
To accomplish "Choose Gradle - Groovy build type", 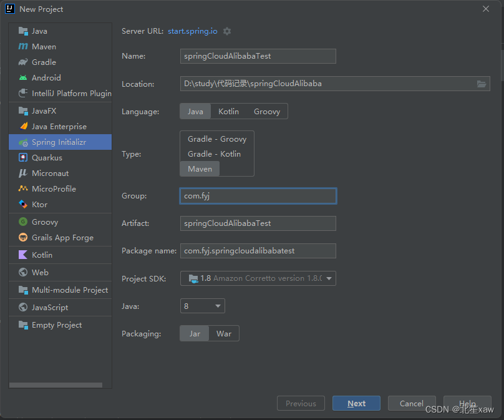I will point(217,139).
